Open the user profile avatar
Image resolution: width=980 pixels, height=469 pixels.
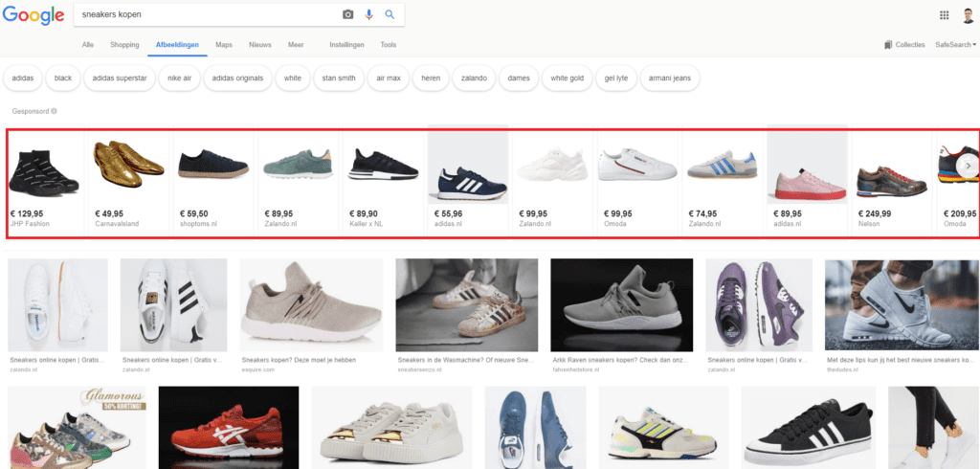click(x=969, y=14)
